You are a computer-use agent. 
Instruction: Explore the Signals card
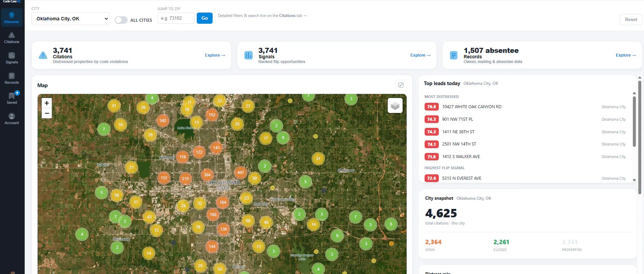pyautogui.click(x=420, y=55)
